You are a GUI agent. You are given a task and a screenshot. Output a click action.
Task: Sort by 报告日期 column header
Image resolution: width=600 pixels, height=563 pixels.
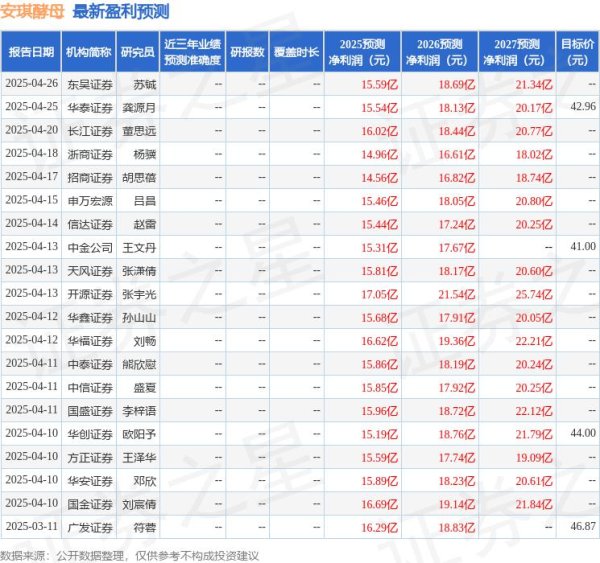pos(30,51)
